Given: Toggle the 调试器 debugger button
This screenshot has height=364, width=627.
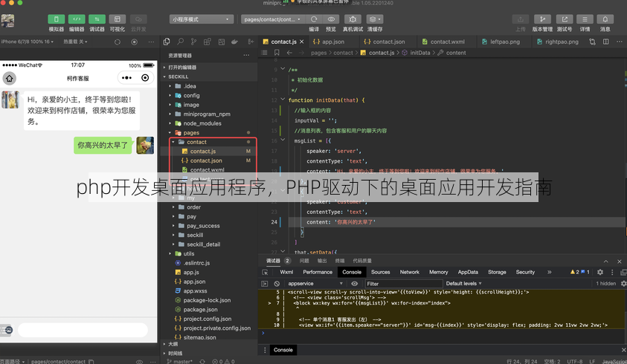Looking at the screenshot, I should coord(97,19).
